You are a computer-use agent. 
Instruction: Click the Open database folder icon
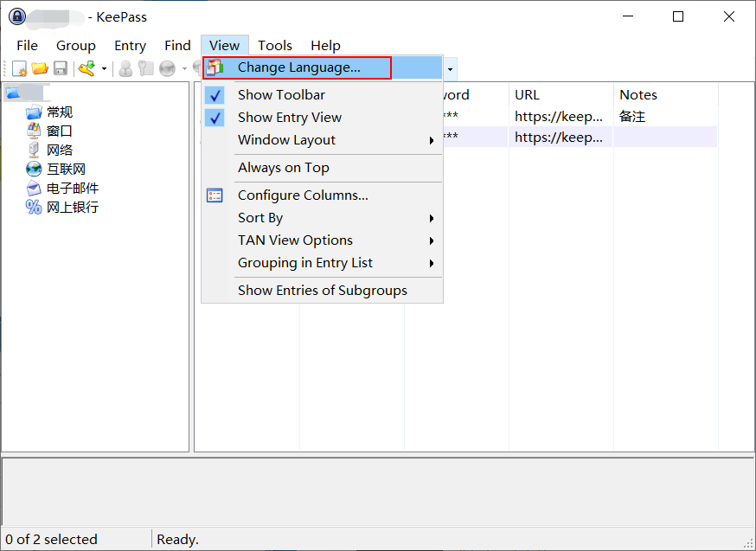click(40, 68)
